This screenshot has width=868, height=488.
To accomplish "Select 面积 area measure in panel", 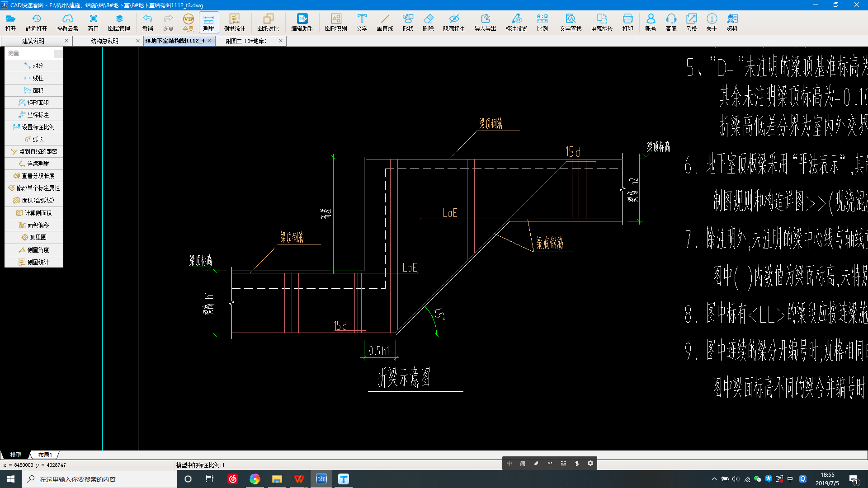I will 34,90.
